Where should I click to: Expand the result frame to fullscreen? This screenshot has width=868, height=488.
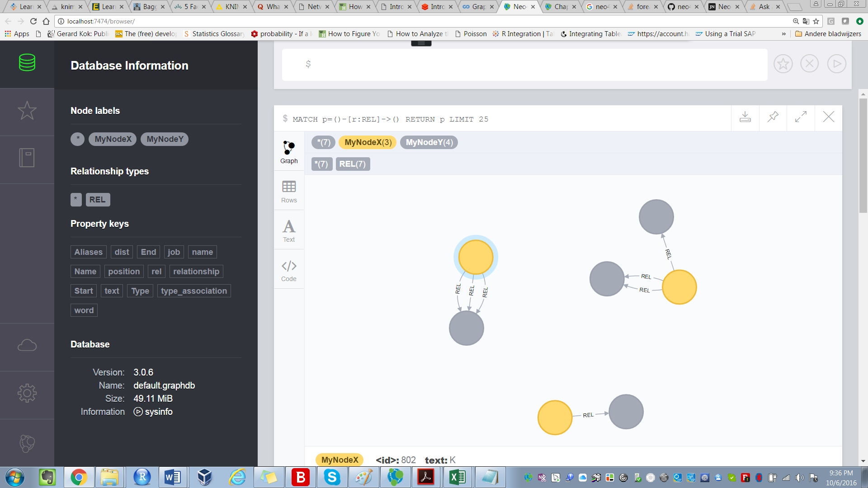[801, 118]
